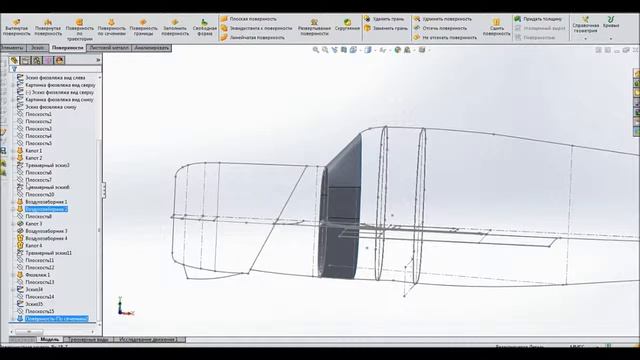Screen dimensions: 640x360
Task: Click the Удалить грань (delete face) tool
Action: pos(384,19)
